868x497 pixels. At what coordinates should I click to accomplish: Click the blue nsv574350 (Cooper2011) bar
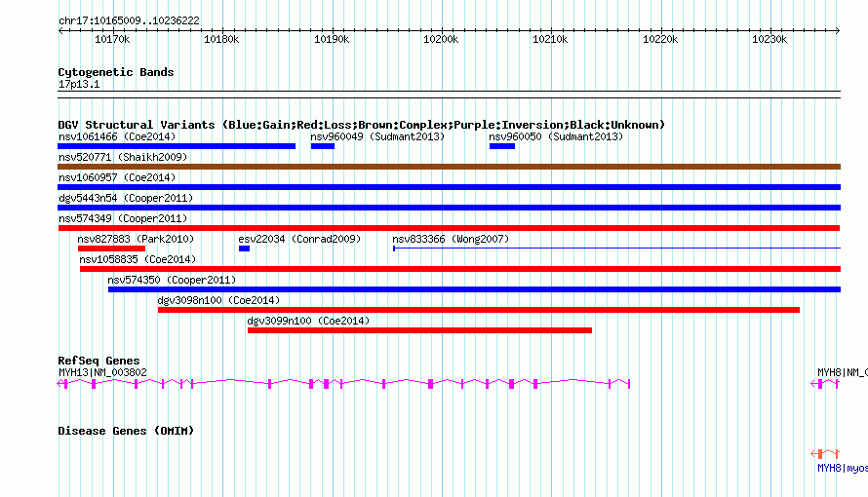pyautogui.click(x=474, y=289)
